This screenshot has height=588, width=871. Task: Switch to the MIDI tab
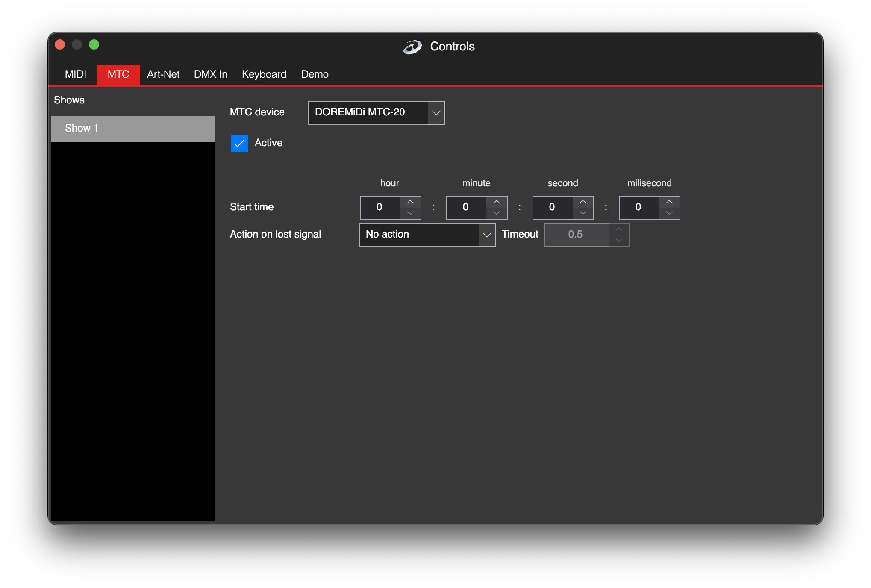click(76, 74)
